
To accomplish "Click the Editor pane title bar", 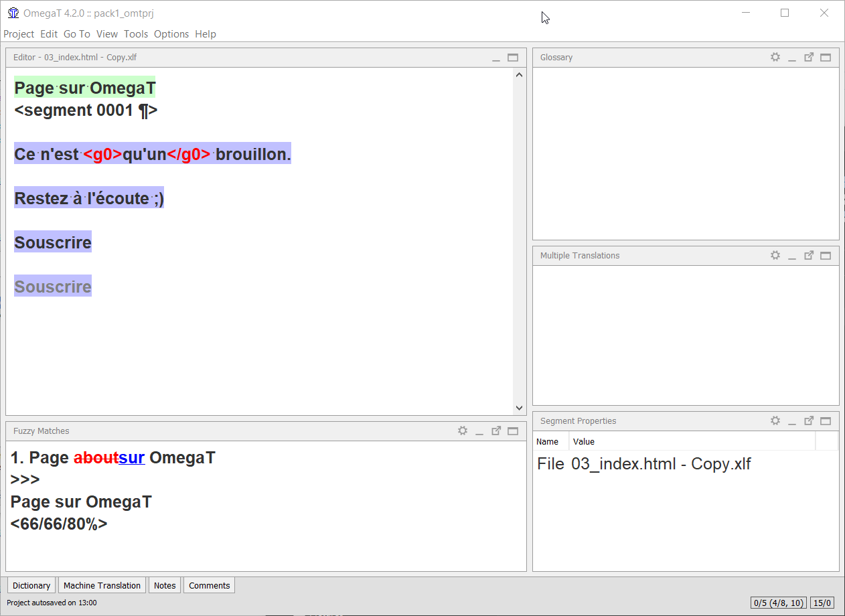I will point(266,58).
